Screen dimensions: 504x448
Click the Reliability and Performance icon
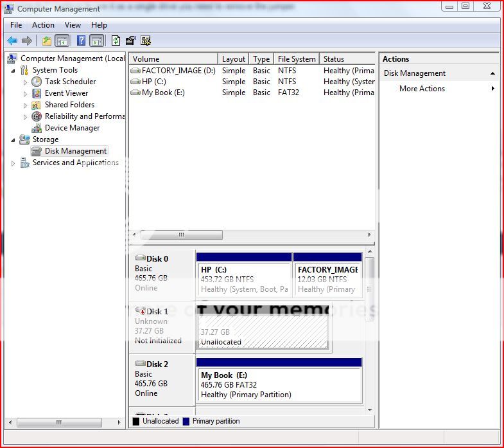point(37,116)
